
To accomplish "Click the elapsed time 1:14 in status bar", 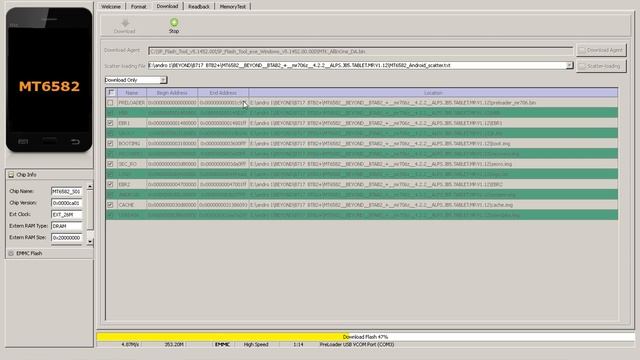I will pos(298,344).
